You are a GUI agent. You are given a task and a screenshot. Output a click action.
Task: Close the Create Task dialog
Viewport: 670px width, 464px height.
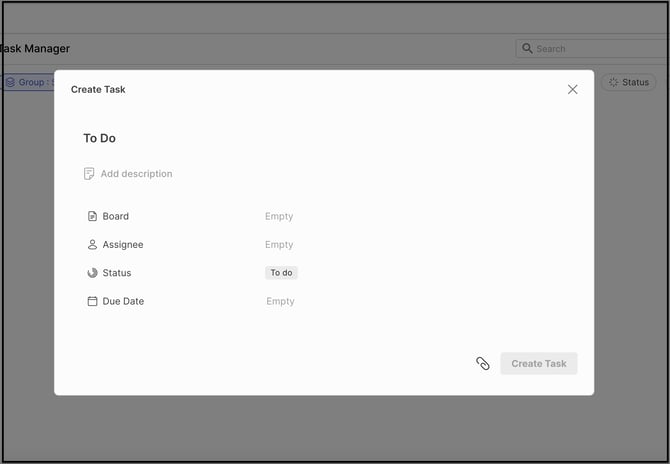[572, 89]
